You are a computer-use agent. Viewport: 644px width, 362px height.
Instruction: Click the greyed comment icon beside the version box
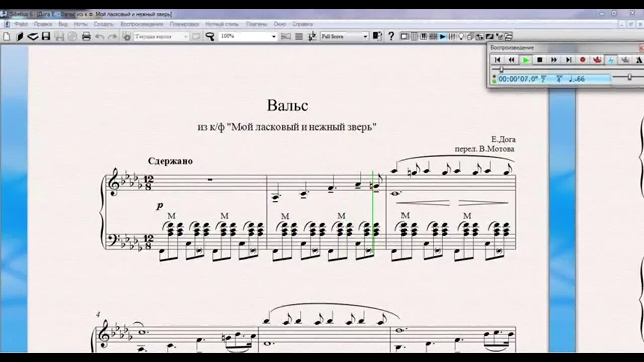[x=196, y=36]
